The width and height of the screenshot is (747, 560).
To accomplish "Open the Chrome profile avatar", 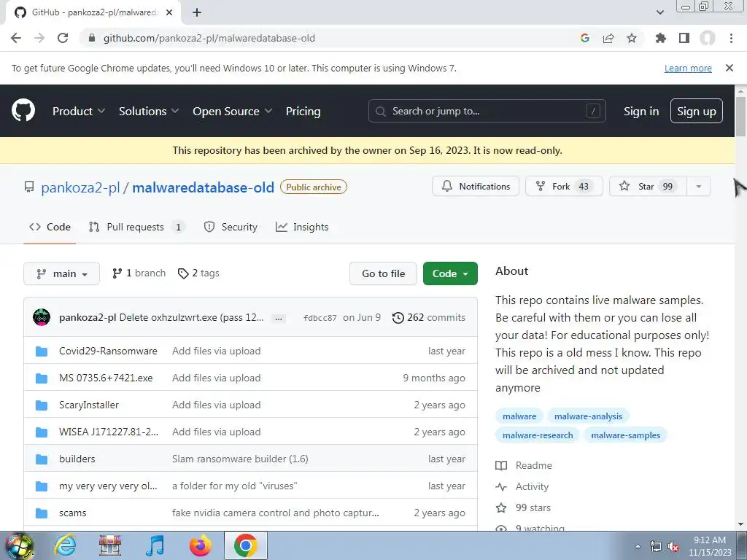I will tap(708, 38).
